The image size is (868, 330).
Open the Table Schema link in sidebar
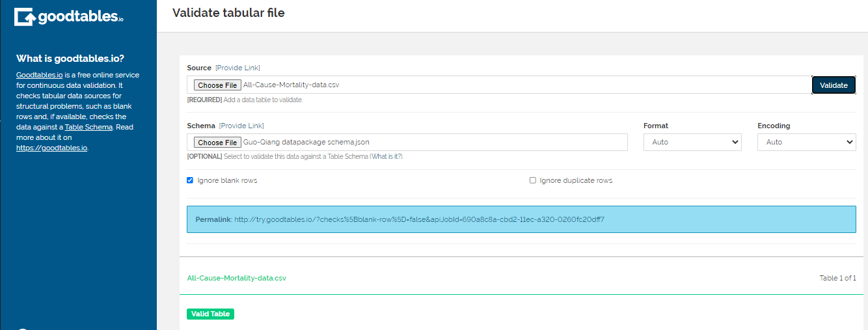pyautogui.click(x=88, y=127)
